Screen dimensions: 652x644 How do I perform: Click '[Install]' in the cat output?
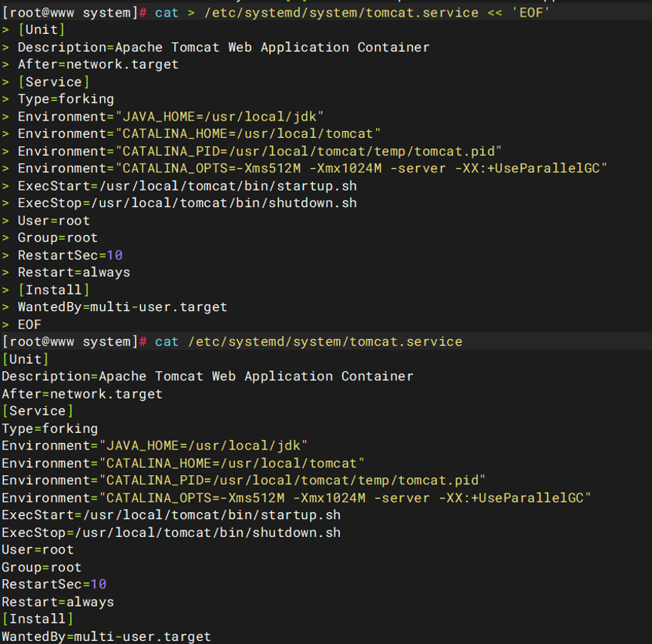(x=38, y=619)
